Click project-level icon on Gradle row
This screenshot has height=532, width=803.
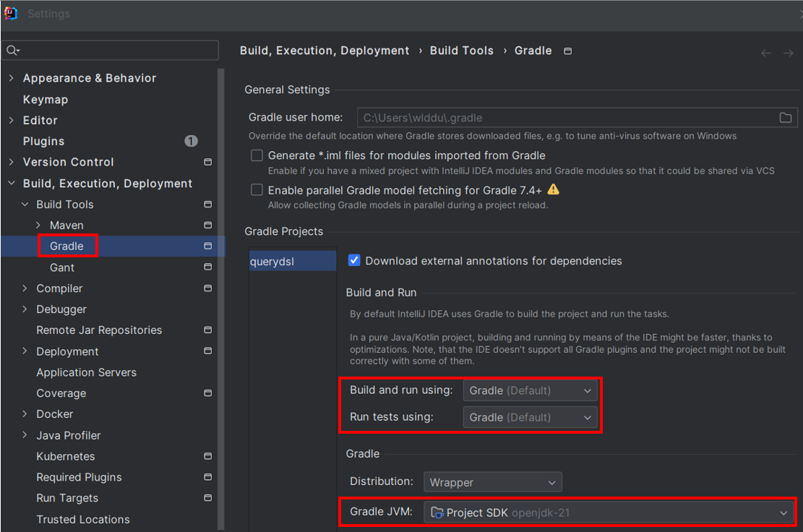click(x=208, y=246)
